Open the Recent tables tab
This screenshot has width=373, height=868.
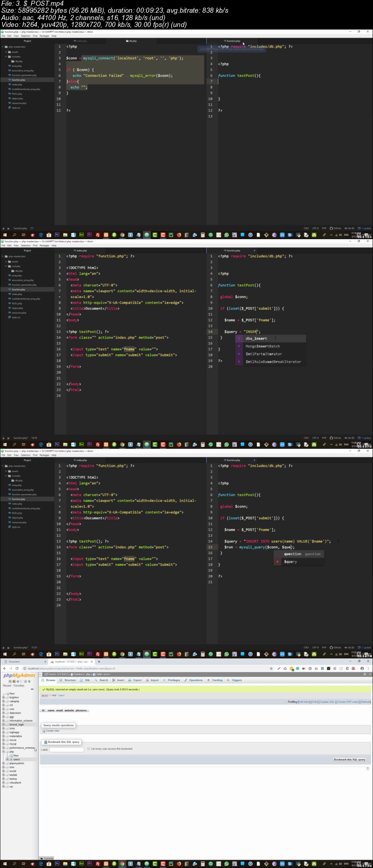[7, 685]
